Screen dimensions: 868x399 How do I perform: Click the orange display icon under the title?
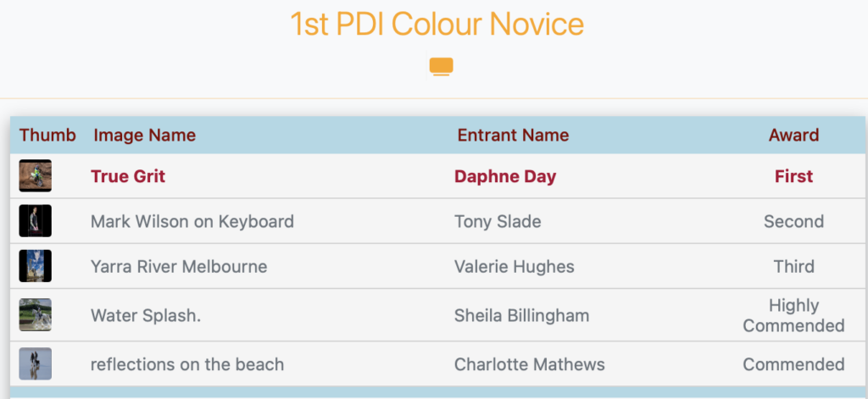441,66
